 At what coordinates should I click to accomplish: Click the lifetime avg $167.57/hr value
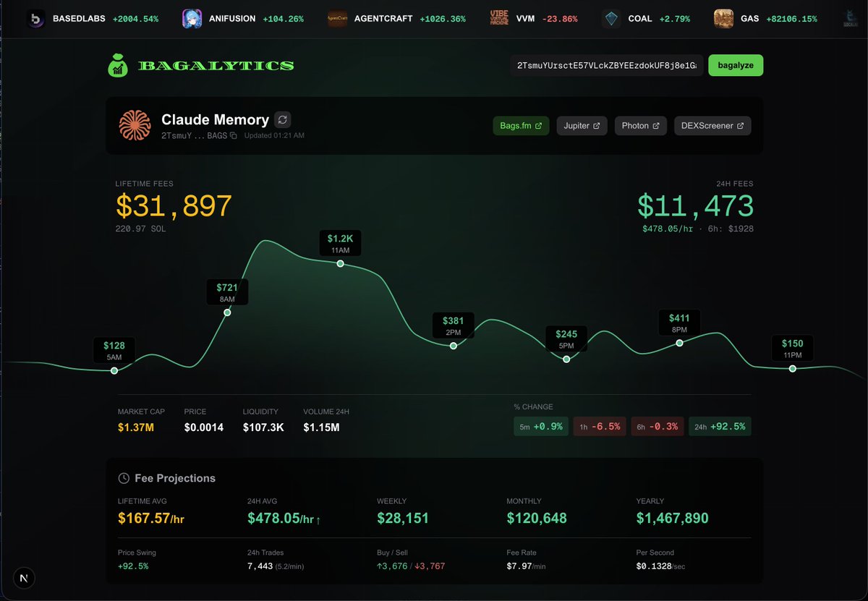click(x=152, y=519)
